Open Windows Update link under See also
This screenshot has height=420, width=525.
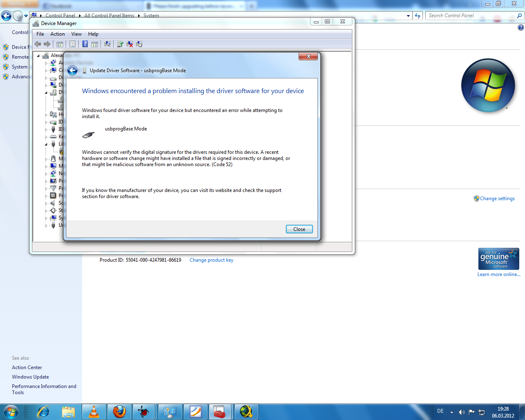(x=30, y=377)
